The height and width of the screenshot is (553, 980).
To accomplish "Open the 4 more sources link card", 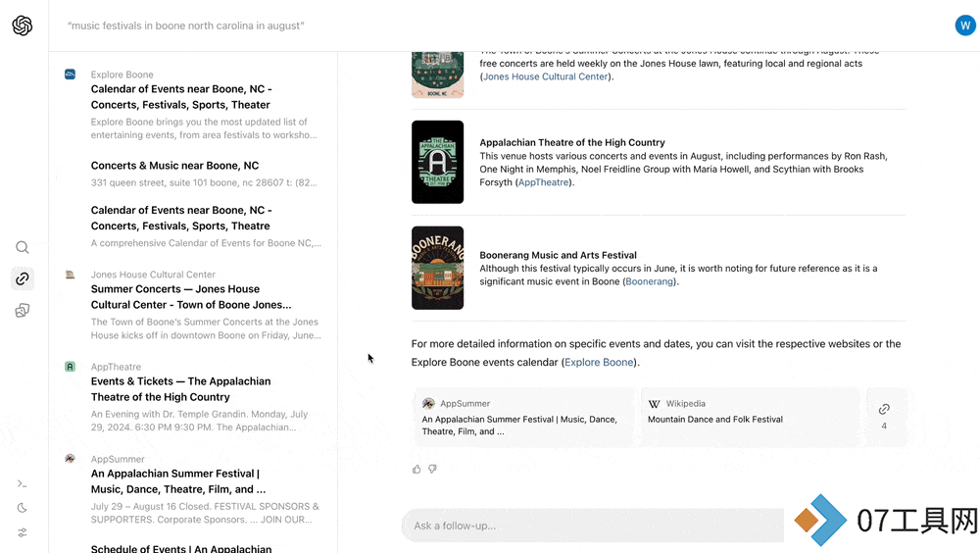I will (884, 417).
